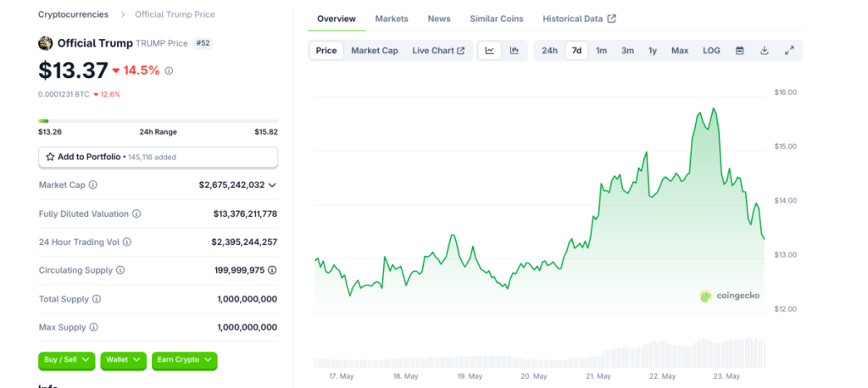Click the Market Cap info icon
The height and width of the screenshot is (388, 868).
pyautogui.click(x=93, y=185)
